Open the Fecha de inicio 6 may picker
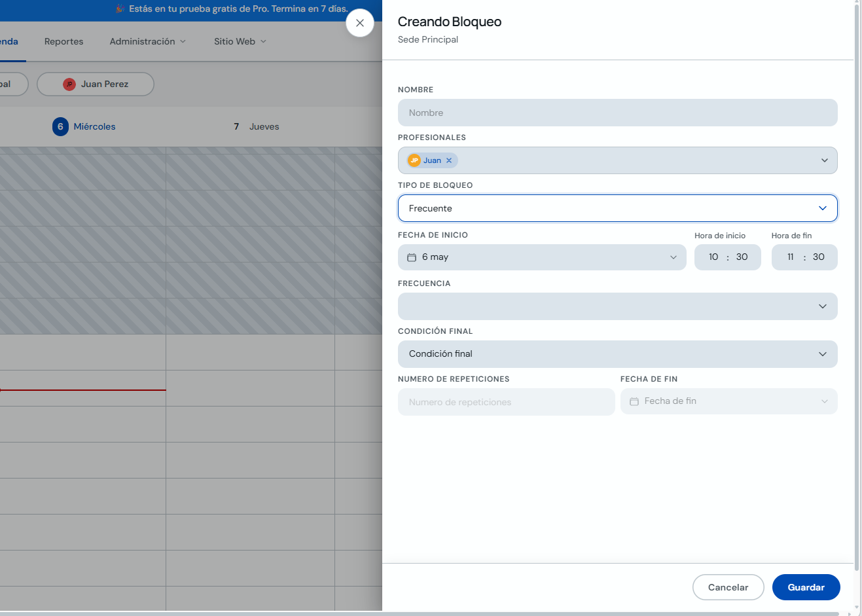Screen dimensions: 862x616 point(542,257)
